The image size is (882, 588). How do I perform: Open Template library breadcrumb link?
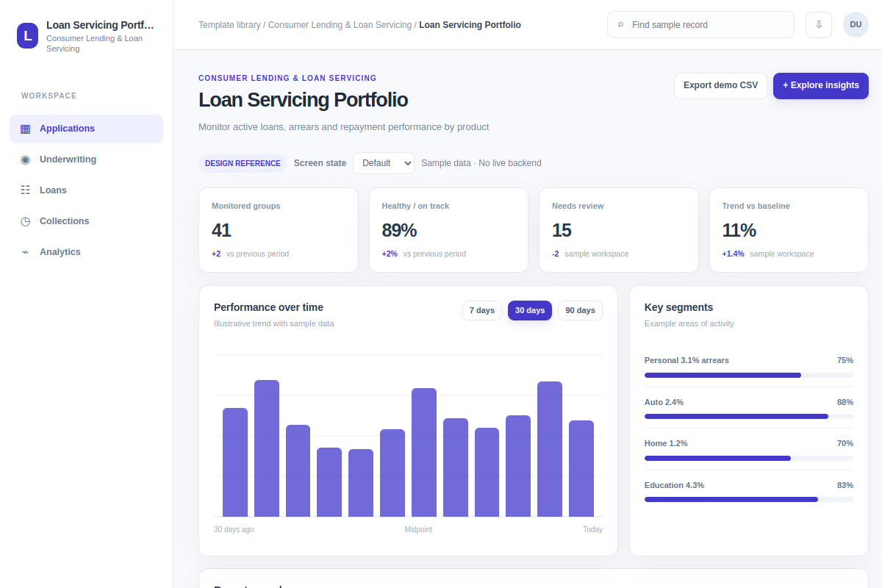tap(229, 25)
